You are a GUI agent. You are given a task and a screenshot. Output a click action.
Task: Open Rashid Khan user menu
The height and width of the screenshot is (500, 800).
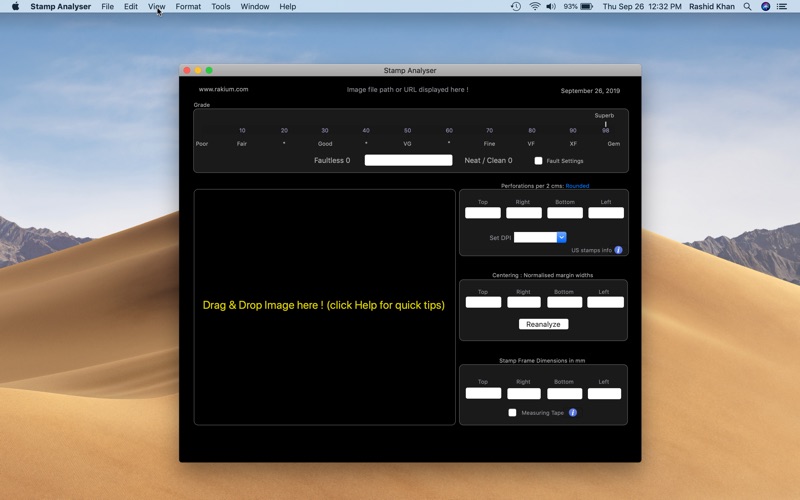pos(712,7)
